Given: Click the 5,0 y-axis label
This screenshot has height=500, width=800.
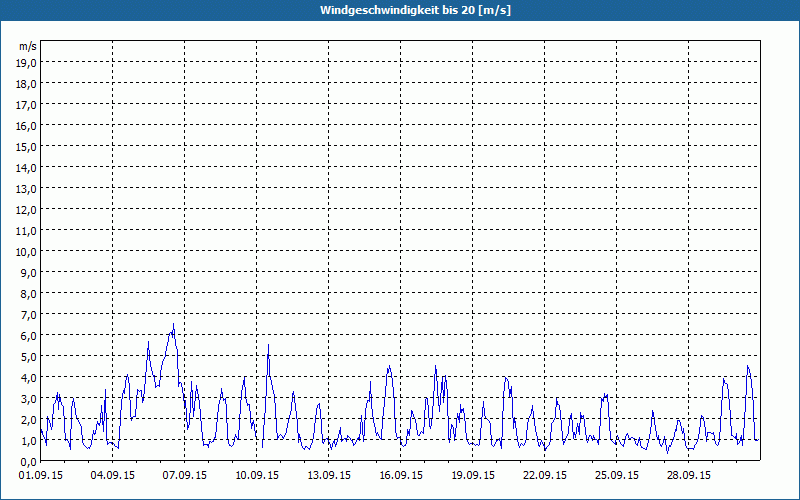Looking at the screenshot, I should click(x=29, y=357).
